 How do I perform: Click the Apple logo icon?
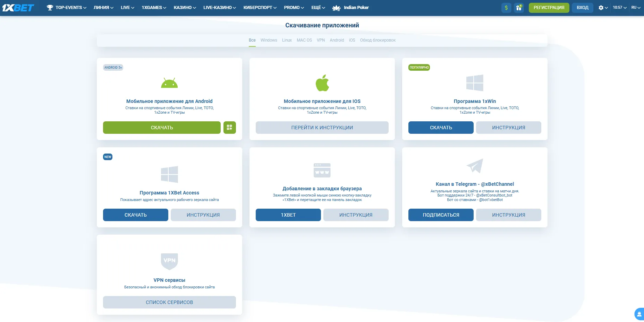pos(322,83)
